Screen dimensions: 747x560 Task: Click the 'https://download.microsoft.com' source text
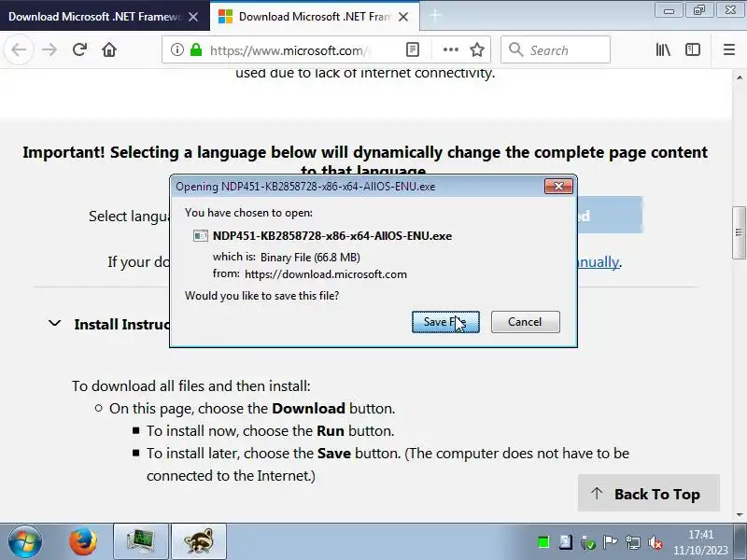click(325, 274)
